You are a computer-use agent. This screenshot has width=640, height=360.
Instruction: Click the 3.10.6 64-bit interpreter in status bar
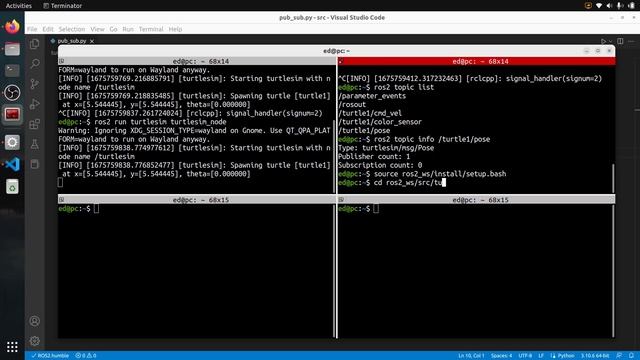[595, 356]
